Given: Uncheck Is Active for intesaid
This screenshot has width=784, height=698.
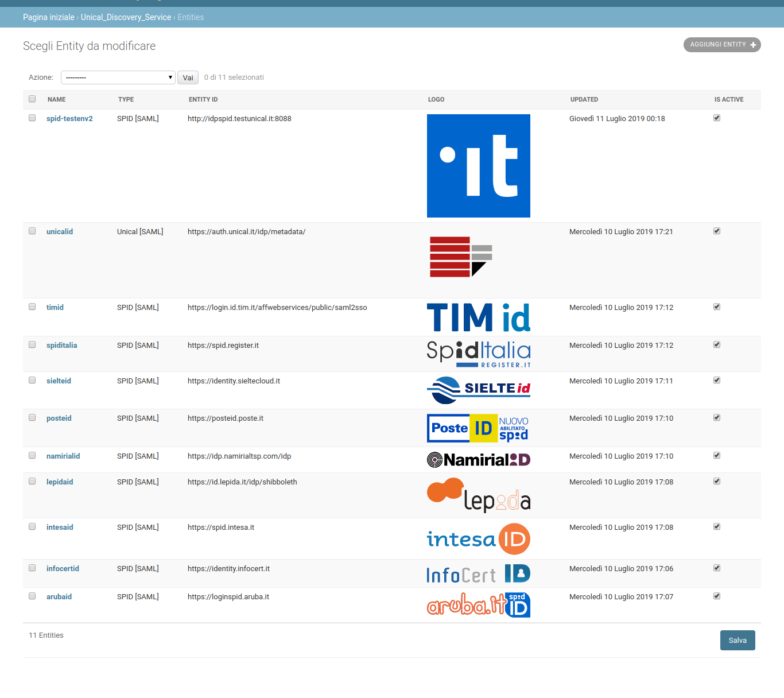Looking at the screenshot, I should click(x=717, y=526).
